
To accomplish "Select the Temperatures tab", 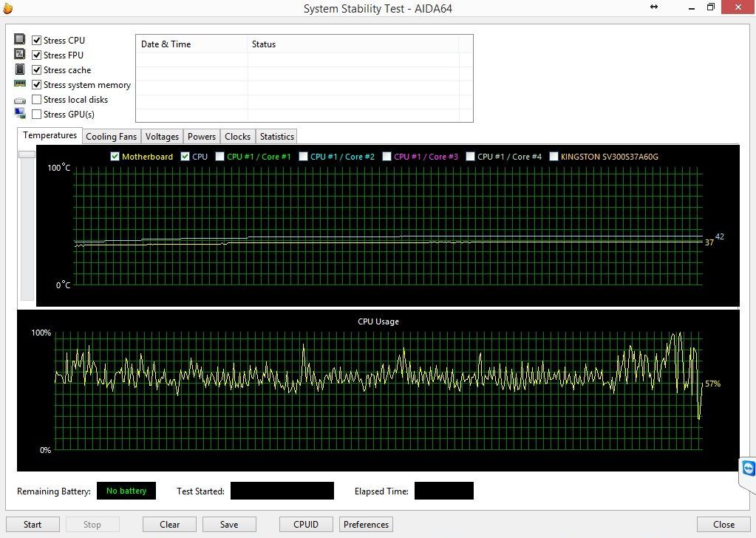I will (x=50, y=135).
